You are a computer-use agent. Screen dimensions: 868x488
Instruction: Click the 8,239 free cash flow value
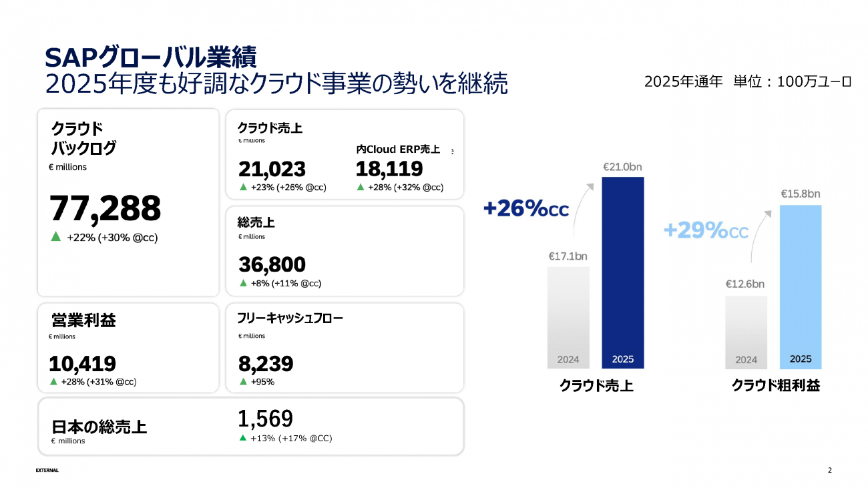tap(266, 364)
